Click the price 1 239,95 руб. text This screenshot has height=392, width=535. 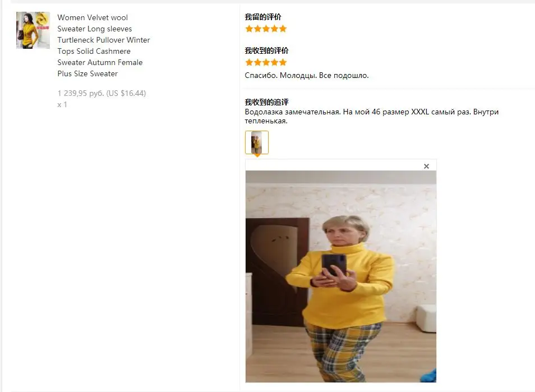pos(81,93)
